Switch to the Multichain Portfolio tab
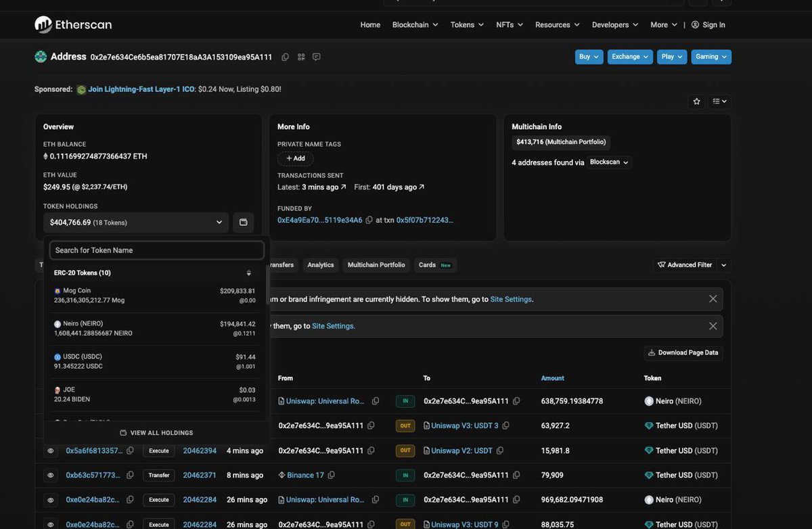812x529 pixels. pyautogui.click(x=376, y=265)
